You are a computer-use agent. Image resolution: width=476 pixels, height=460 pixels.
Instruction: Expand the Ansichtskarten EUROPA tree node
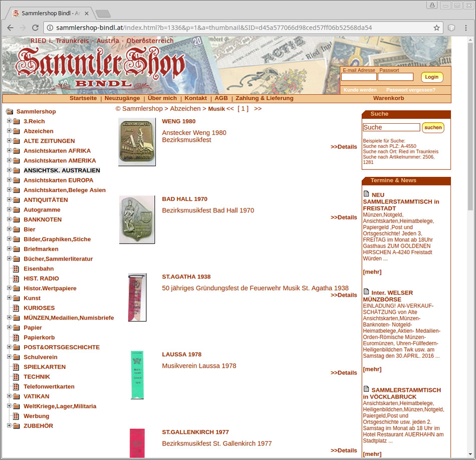(x=9, y=180)
